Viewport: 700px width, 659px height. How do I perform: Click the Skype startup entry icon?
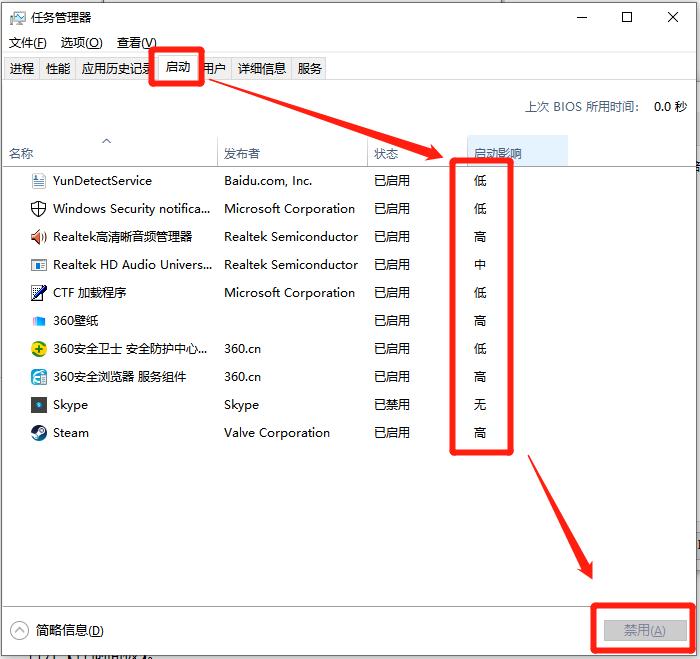pyautogui.click(x=38, y=405)
